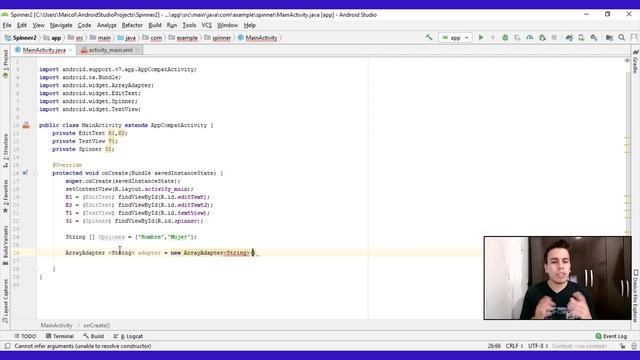Open the CRLF line separator selector
Image resolution: width=640 pixels, height=360 pixels.
pyautogui.click(x=514, y=346)
